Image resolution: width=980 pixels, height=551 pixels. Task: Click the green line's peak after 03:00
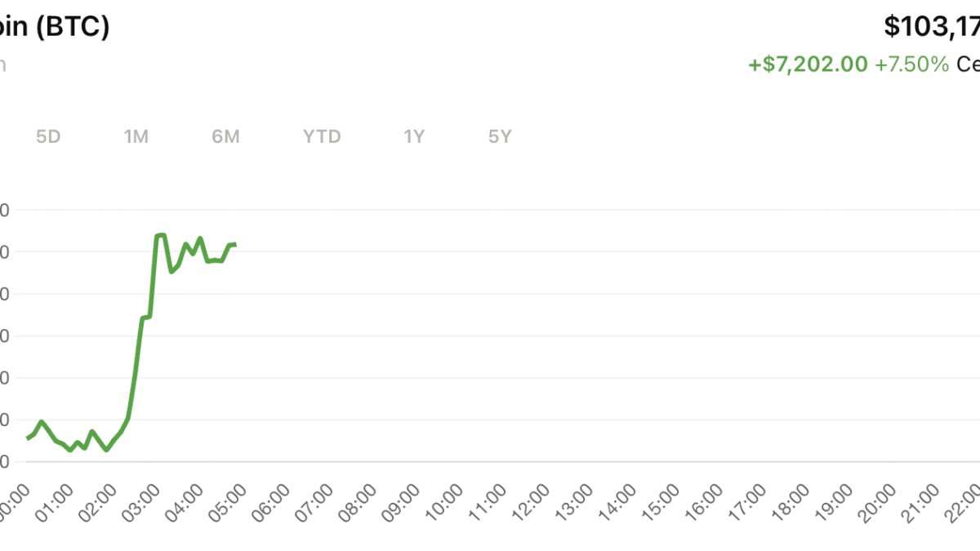[160, 235]
